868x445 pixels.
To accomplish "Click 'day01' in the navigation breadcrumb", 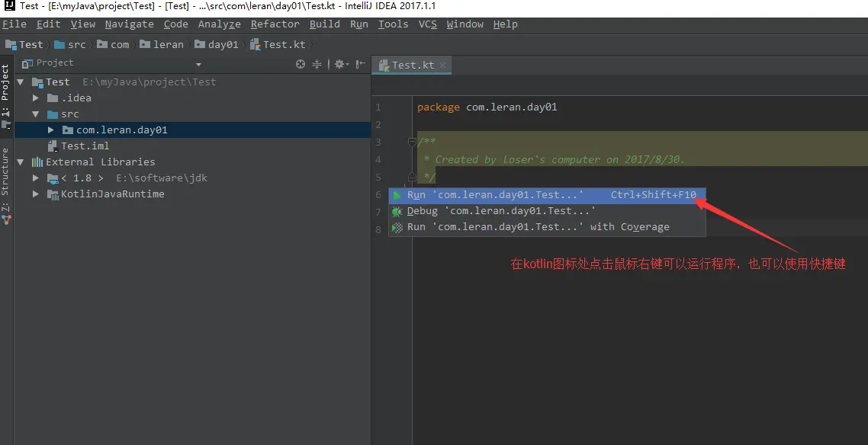I will [x=223, y=45].
